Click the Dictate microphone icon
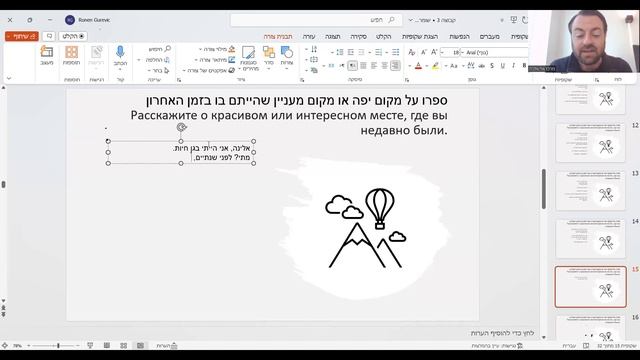 click(120, 52)
